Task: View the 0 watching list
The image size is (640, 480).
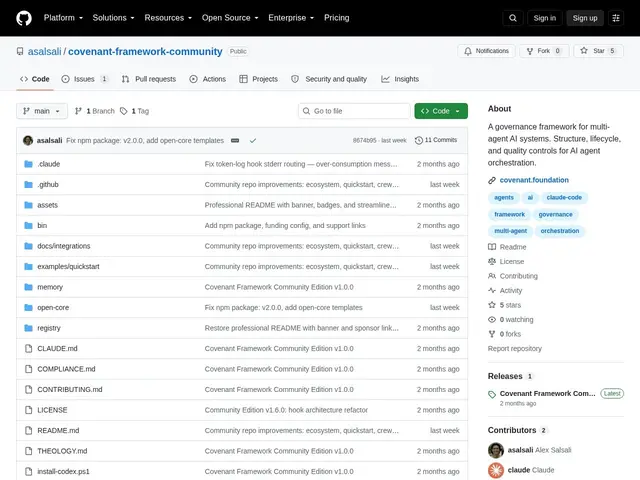Action: click(511, 320)
